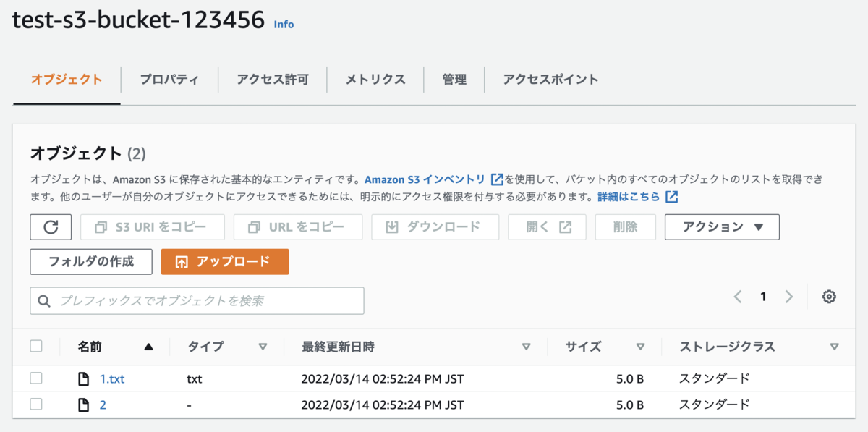Click the search magnifier icon

point(45,301)
